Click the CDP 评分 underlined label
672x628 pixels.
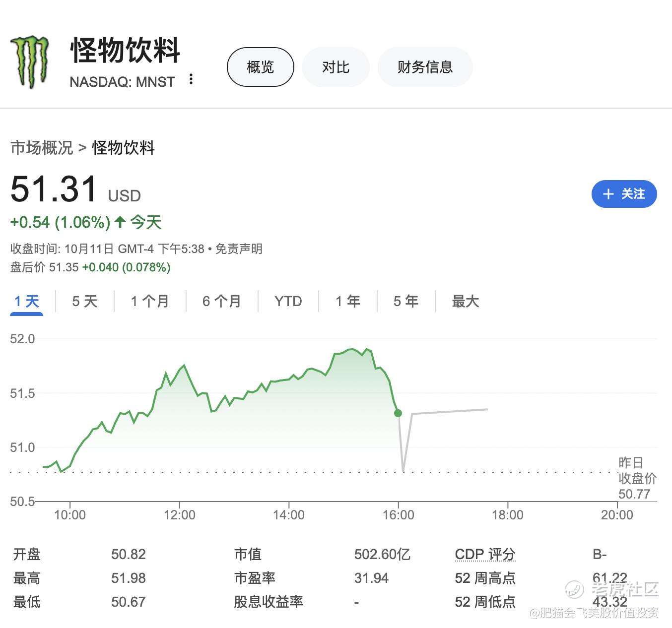[485, 554]
